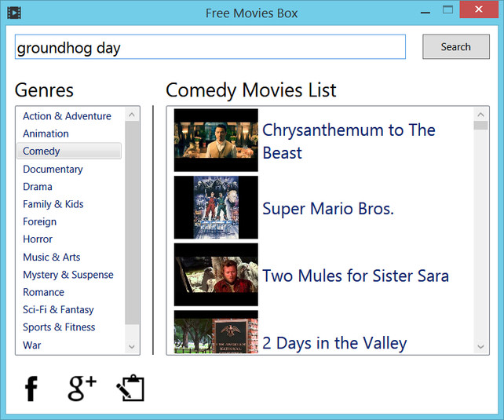Select the Two Mules for Sister Sara thumbnail

216,275
